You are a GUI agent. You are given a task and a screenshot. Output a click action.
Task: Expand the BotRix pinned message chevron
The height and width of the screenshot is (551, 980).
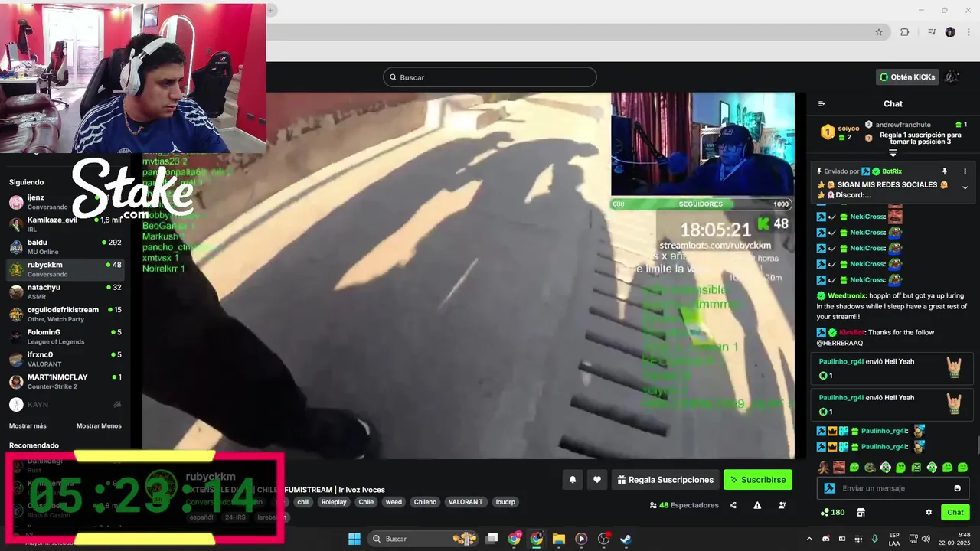click(965, 187)
